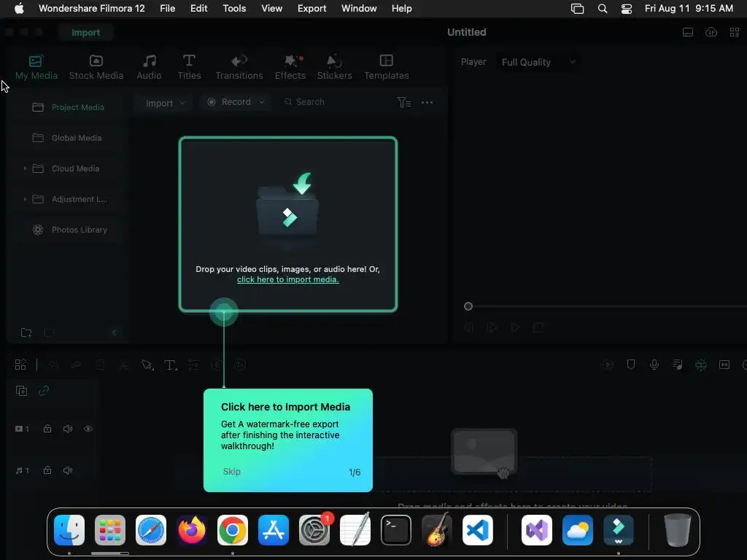Move the player progress slider handle
Viewport: 747px width, 560px height.
point(468,306)
